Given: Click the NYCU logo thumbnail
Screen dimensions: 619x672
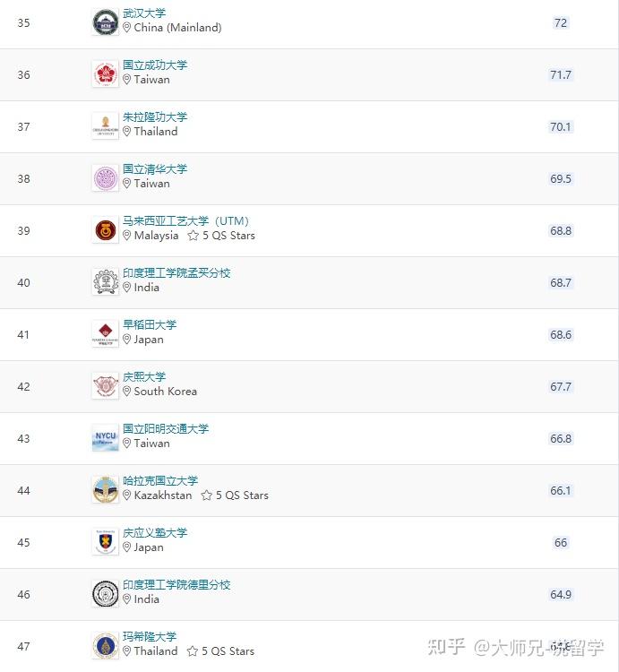Looking at the screenshot, I should 105,438.
